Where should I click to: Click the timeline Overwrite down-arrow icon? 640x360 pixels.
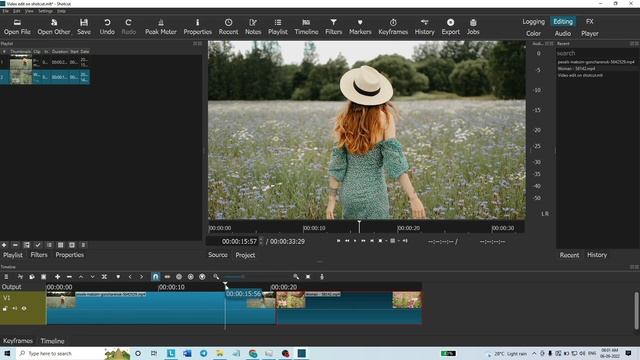click(92, 277)
